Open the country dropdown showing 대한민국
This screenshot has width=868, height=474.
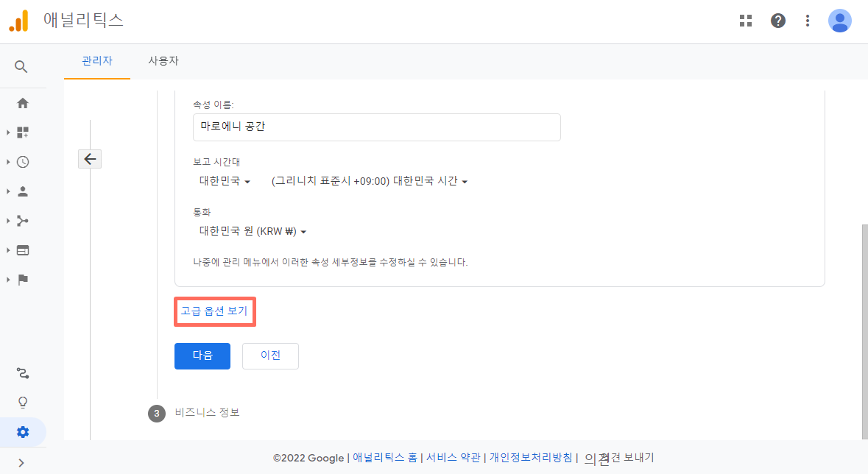pos(223,180)
